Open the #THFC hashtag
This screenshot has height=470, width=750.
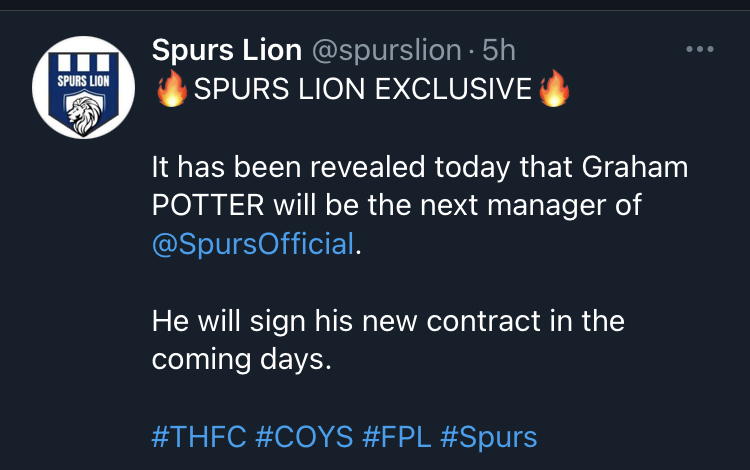point(199,437)
